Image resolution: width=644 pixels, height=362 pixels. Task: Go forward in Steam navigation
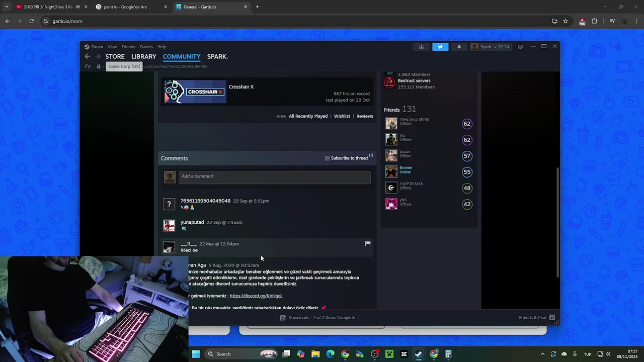coord(98,56)
